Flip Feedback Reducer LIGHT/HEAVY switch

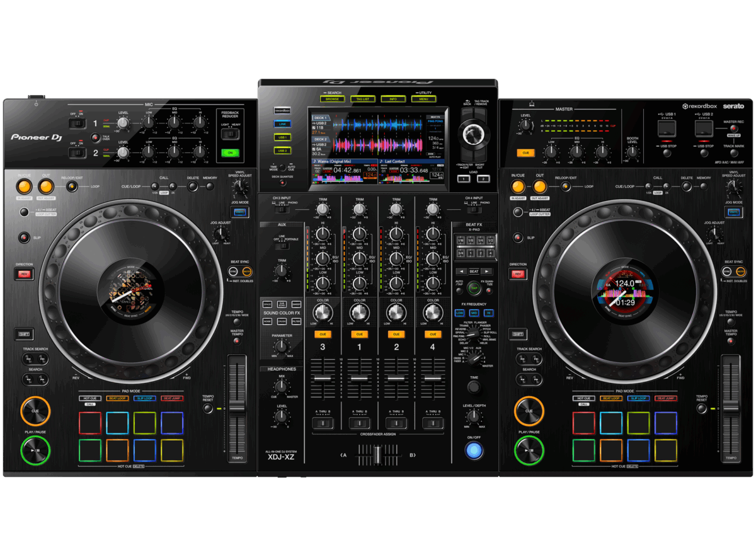pyautogui.click(x=229, y=134)
